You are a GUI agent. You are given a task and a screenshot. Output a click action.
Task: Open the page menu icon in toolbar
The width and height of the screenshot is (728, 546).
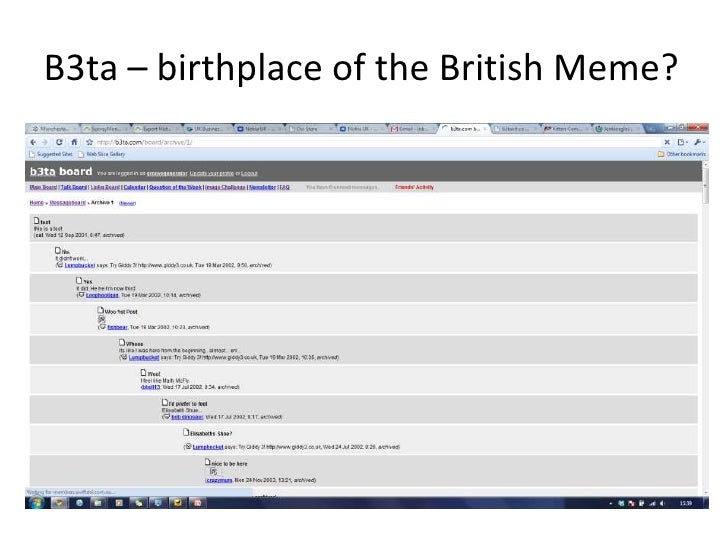682,142
